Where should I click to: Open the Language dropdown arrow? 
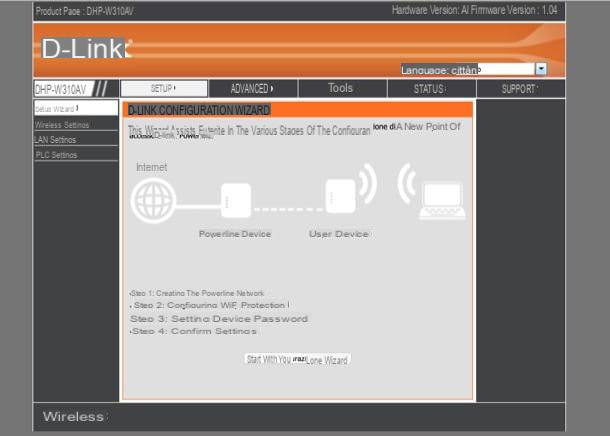coord(541,69)
